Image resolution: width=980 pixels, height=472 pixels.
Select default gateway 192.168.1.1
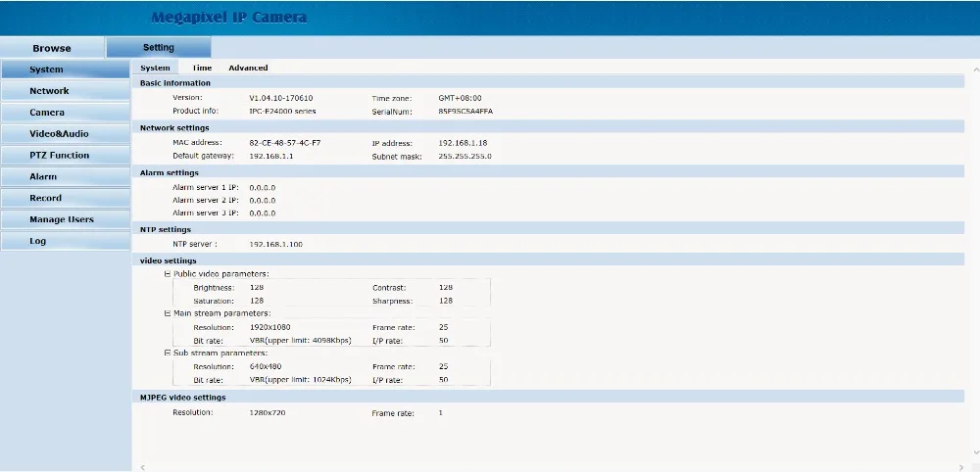[x=271, y=156]
